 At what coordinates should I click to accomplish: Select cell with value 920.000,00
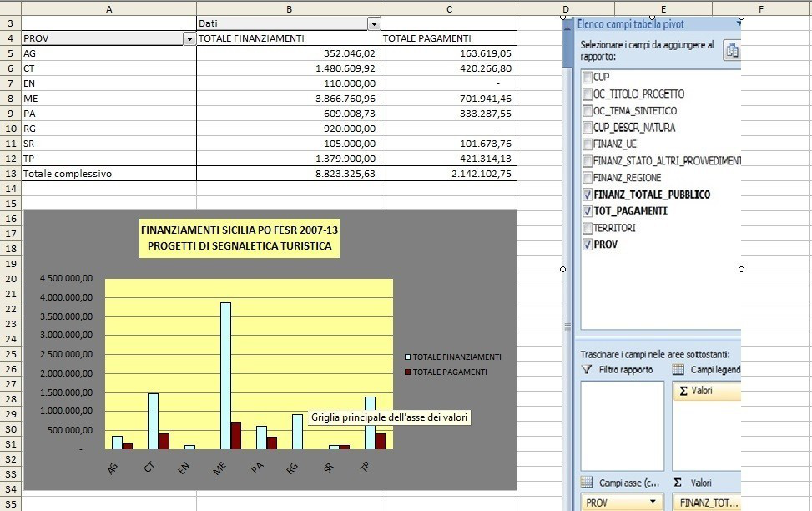pyautogui.click(x=289, y=129)
